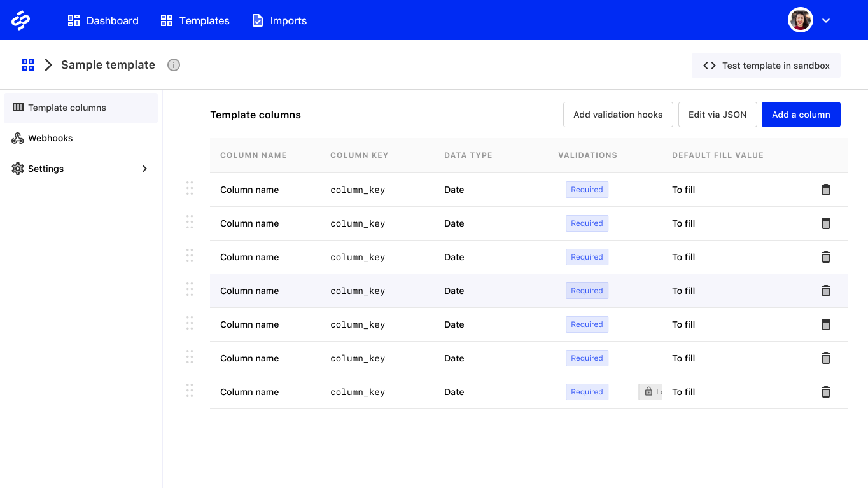Delete the first column using its trash icon
This screenshot has height=488, width=868.
tap(825, 189)
